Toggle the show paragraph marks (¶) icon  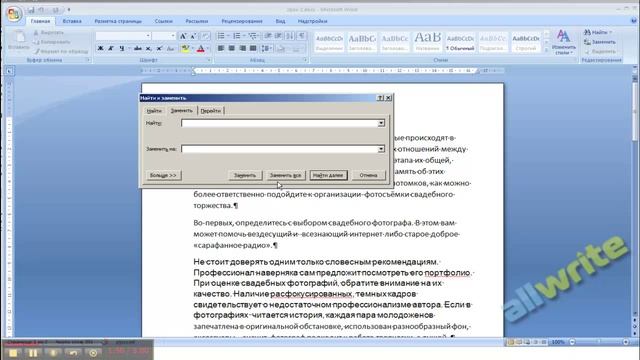pos(301,36)
